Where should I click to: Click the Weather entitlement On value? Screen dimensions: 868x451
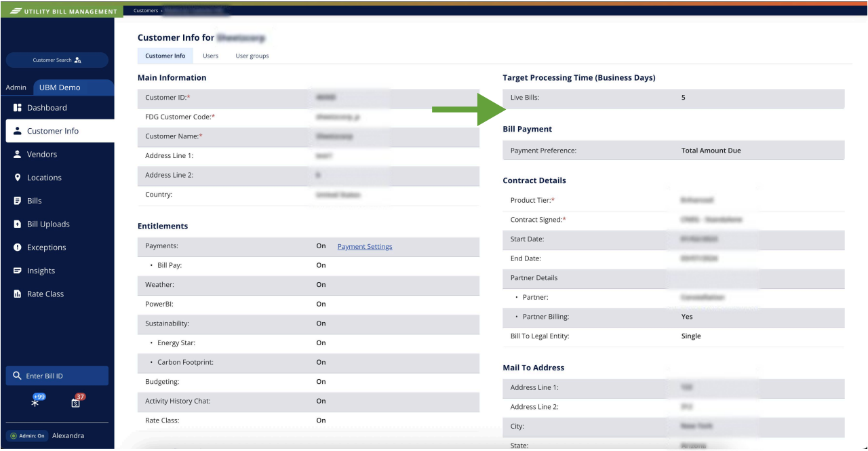(x=321, y=285)
